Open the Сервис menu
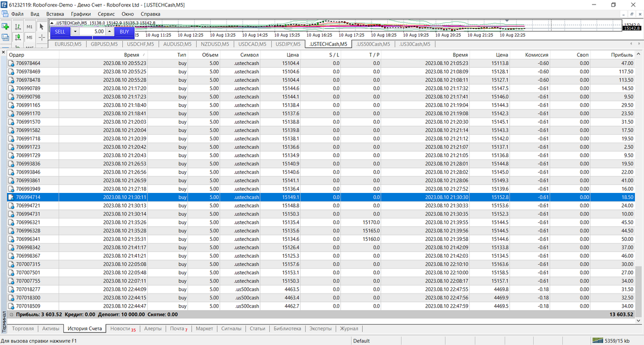Viewport: 644px width, 345px height. coord(106,14)
